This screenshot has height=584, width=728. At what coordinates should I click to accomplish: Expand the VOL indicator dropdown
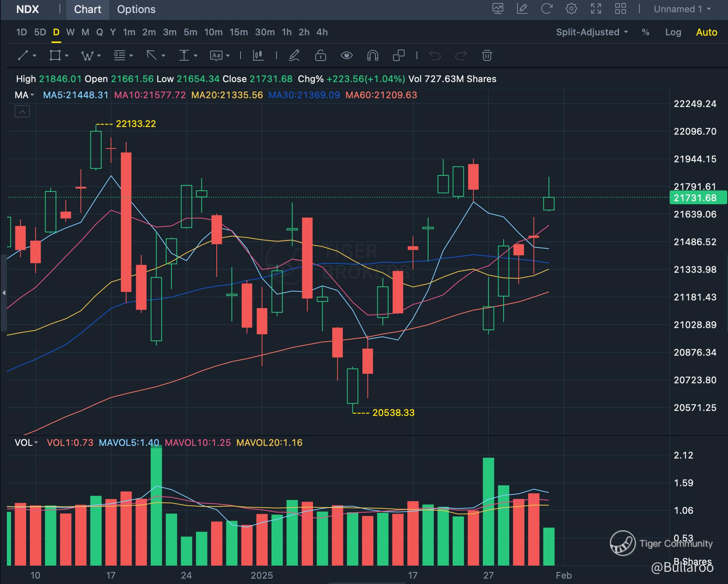pyautogui.click(x=26, y=443)
